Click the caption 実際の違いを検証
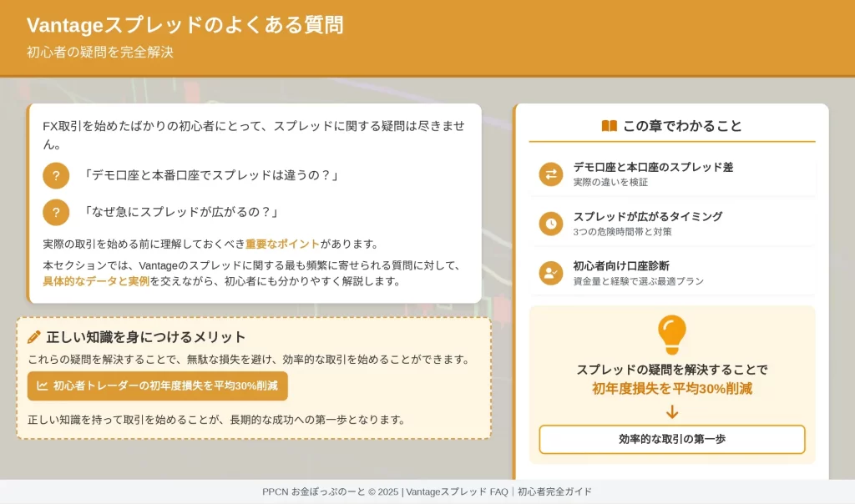Viewport: 855px width, 504px height. [610, 183]
